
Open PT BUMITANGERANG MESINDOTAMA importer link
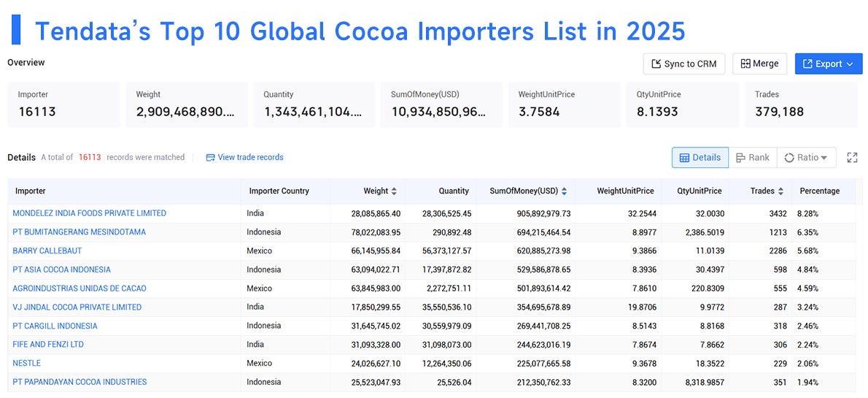tap(80, 232)
